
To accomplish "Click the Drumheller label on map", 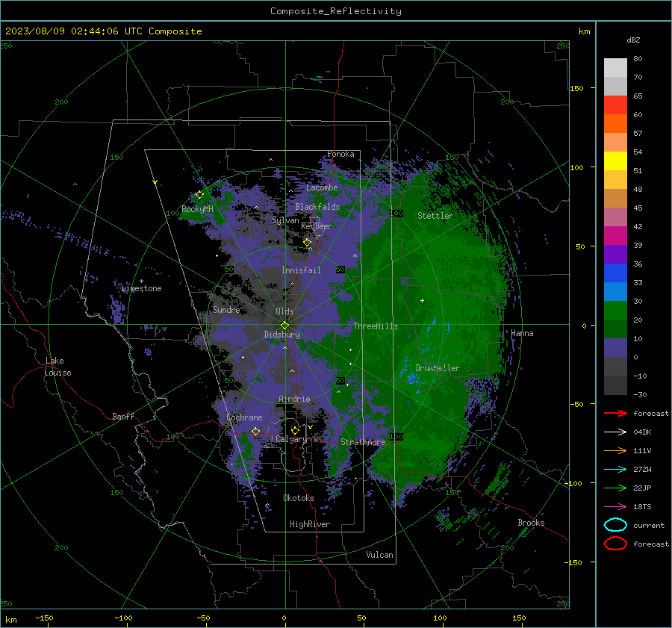I will coord(438,368).
